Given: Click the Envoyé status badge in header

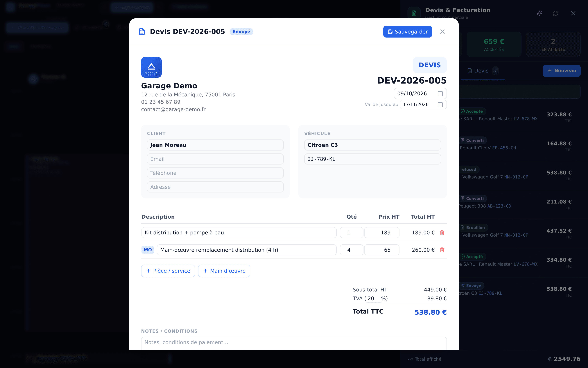Looking at the screenshot, I should pyautogui.click(x=241, y=32).
